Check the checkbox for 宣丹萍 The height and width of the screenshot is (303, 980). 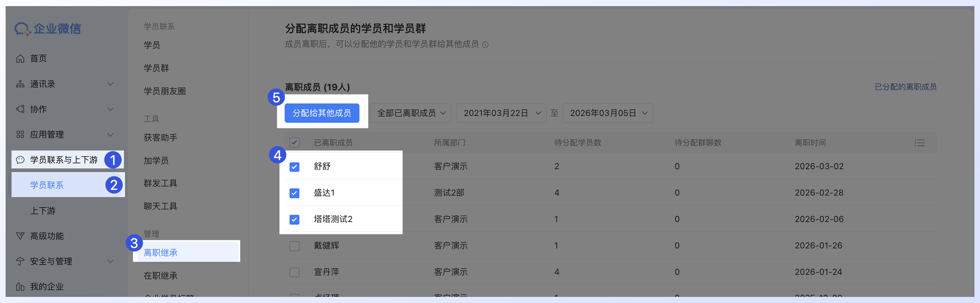point(294,272)
